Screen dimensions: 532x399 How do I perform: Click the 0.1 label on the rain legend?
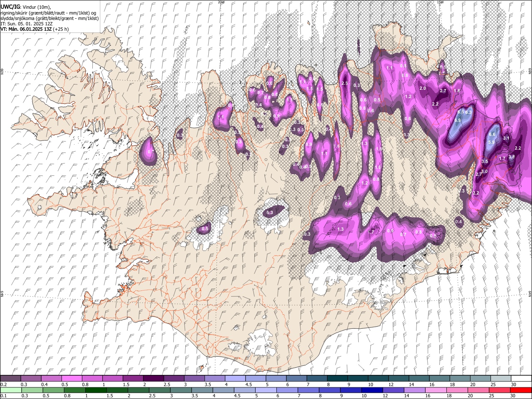click(x=3, y=396)
